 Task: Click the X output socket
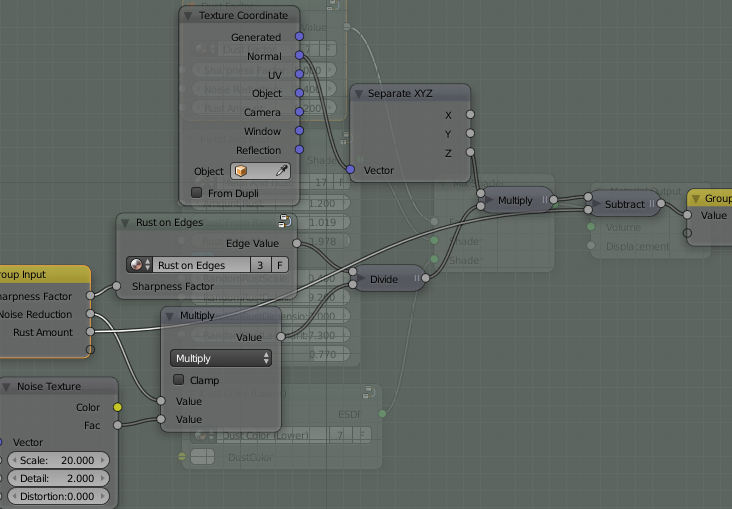[x=470, y=114]
